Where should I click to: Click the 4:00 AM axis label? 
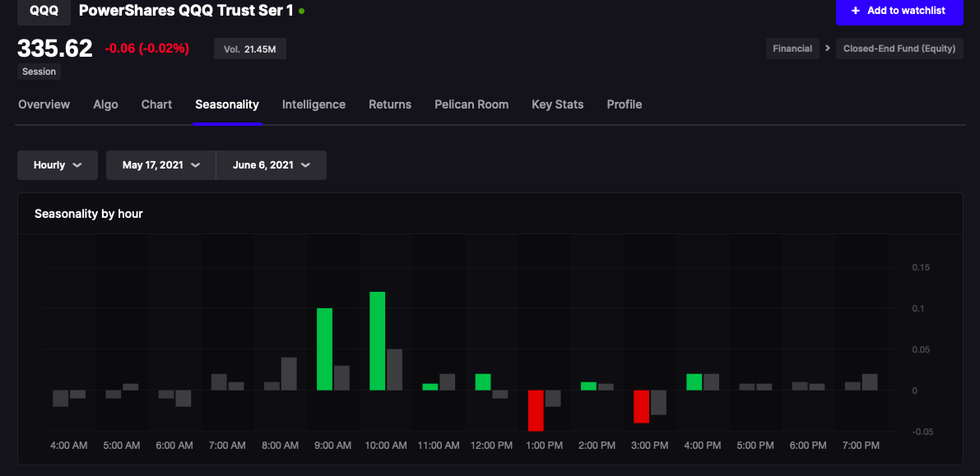click(69, 446)
